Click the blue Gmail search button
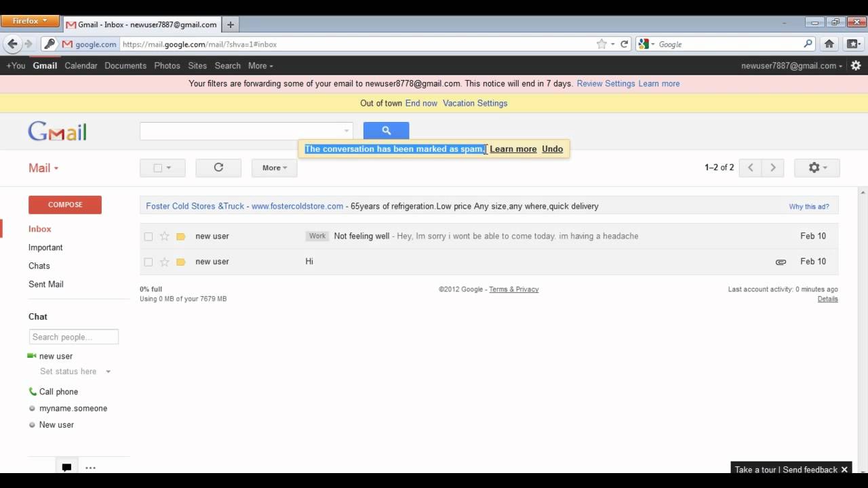The image size is (868, 488). (386, 131)
